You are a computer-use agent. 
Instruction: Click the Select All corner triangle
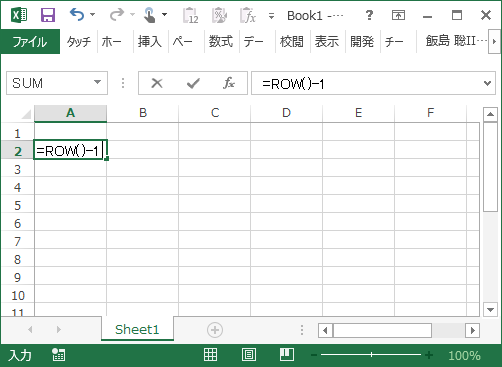pos(26,114)
